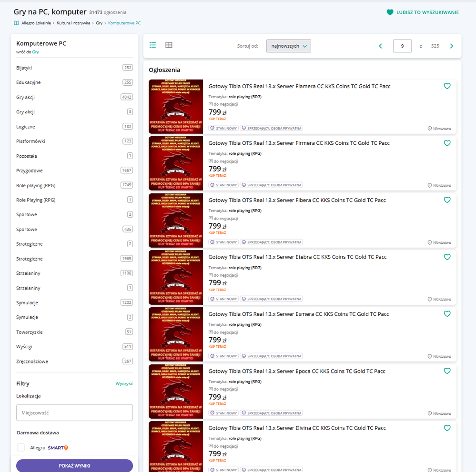Favorite the Etebra server listing heart
The width and height of the screenshot is (476, 472).
click(447, 257)
